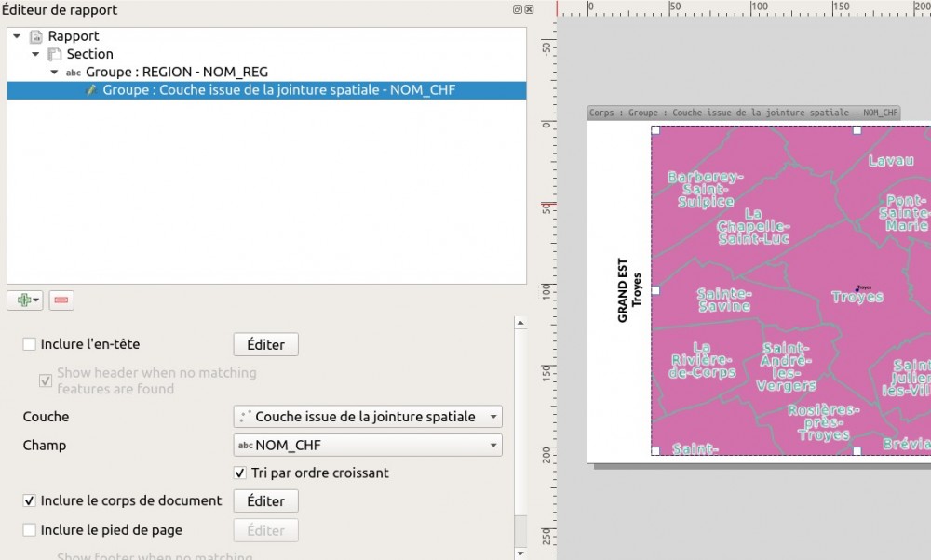Click Éditer button for corps de document
Viewport: 931px width, 560px height.
coord(265,500)
